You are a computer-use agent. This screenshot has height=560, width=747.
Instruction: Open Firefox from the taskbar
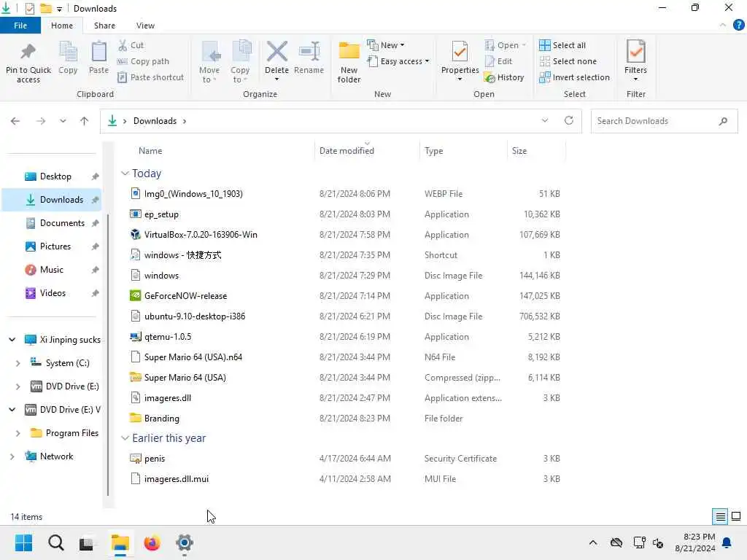pos(152,542)
